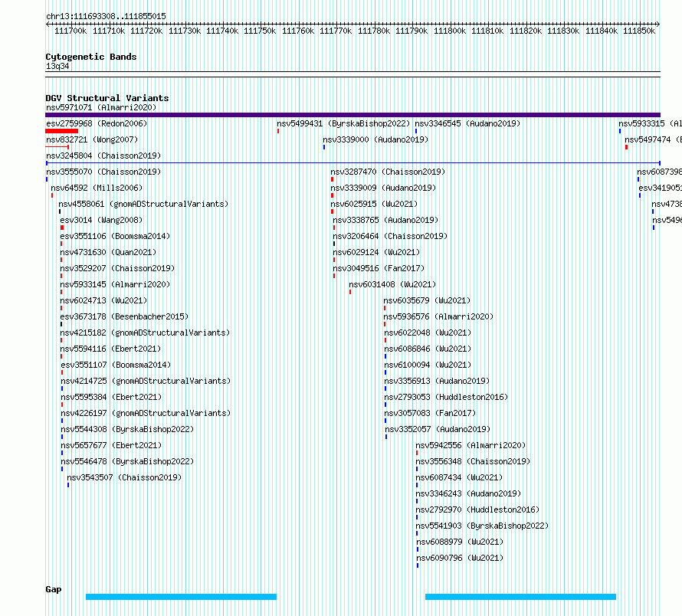The image size is (682, 616).
Task: Click nsv3356913 (Audano2019) label
Action: (437, 381)
